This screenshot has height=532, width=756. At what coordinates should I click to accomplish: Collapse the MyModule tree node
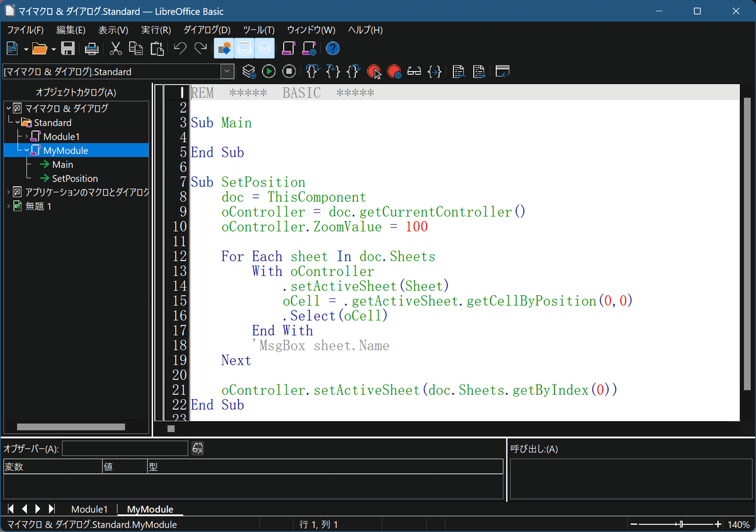[x=26, y=150]
